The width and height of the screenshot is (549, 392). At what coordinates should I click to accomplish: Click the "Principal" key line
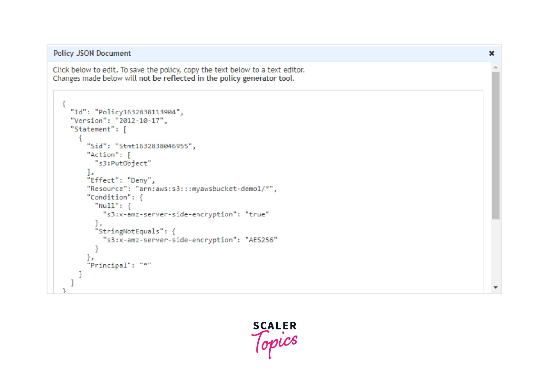109,265
